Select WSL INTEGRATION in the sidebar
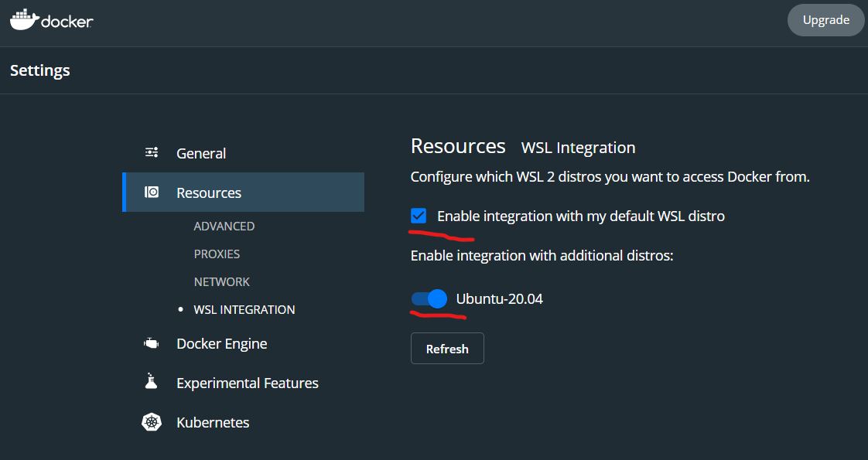 [244, 309]
